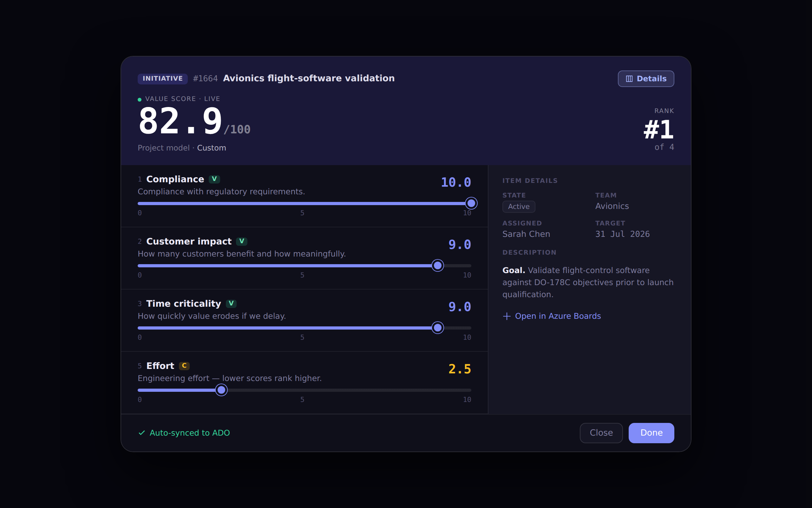Viewport: 812px width, 508px height.
Task: Click the assignee Sarah Chen
Action: tap(526, 234)
